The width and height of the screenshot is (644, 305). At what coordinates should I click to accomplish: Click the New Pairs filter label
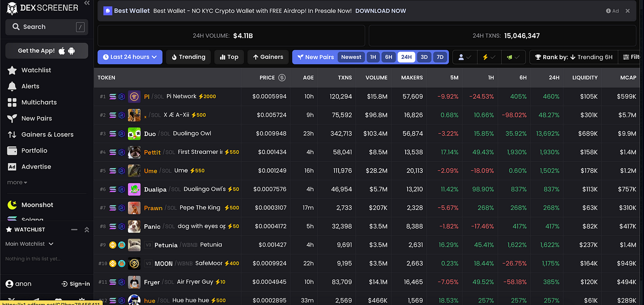click(316, 57)
